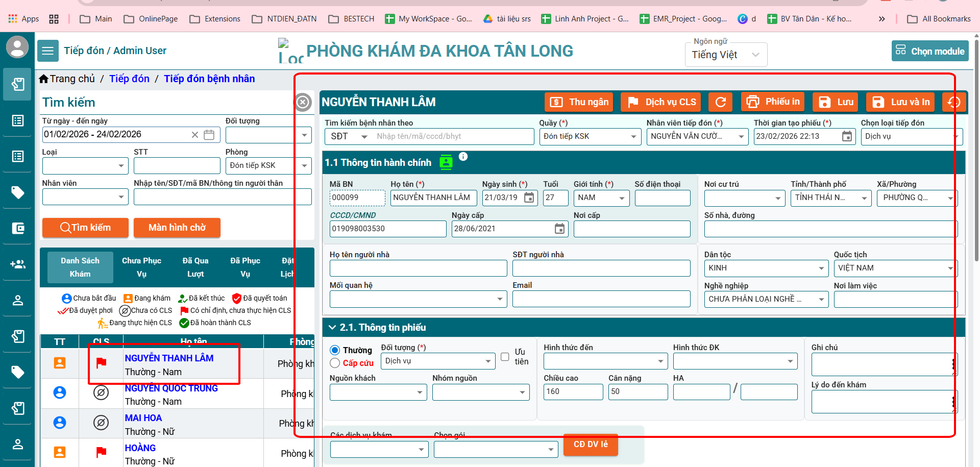
Task: Click the Lưu button
Action: [836, 102]
